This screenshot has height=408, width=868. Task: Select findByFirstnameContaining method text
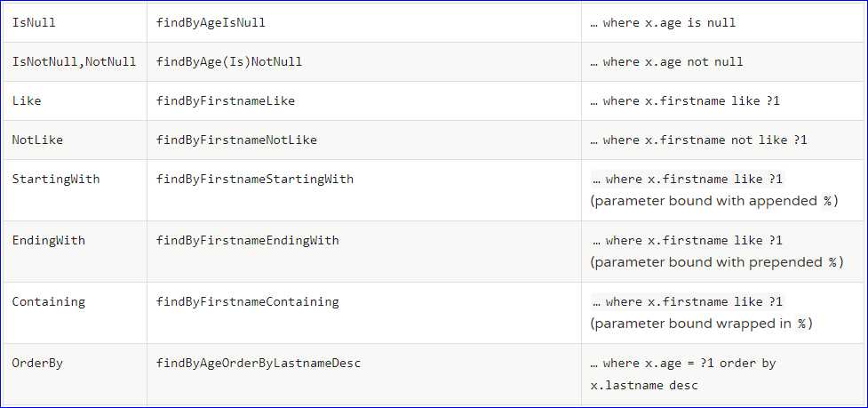coord(248,301)
